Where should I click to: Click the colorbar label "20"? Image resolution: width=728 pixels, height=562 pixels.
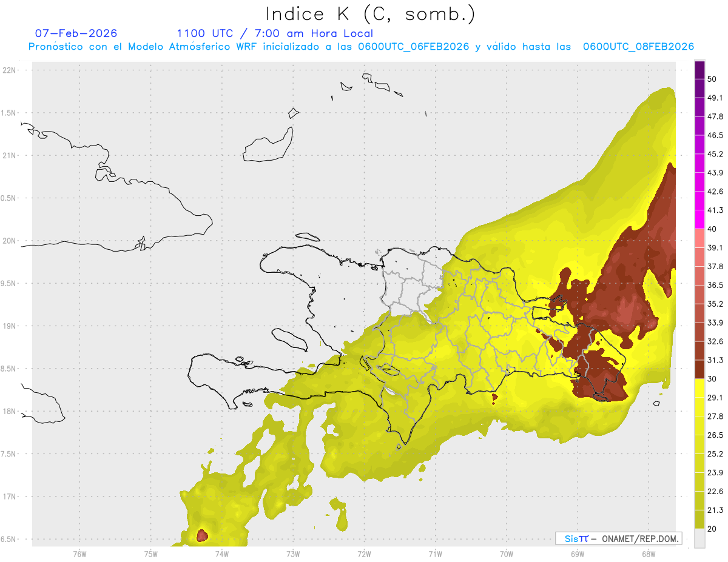(713, 529)
